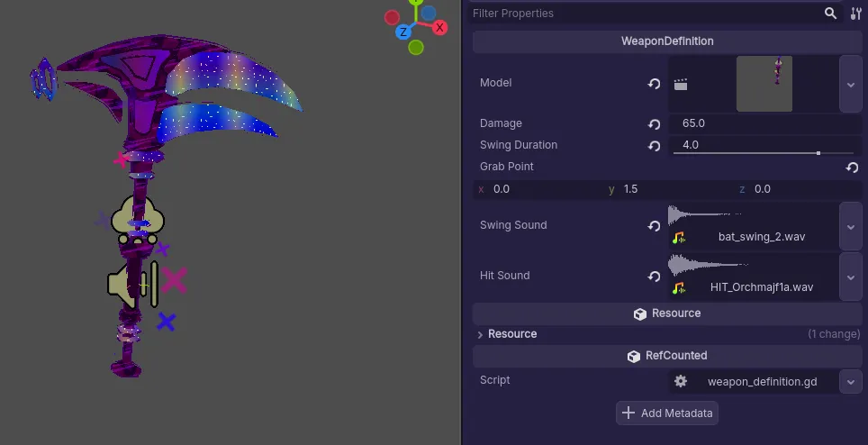The image size is (868, 445).
Task: Expand the Resource section
Action: tap(480, 334)
